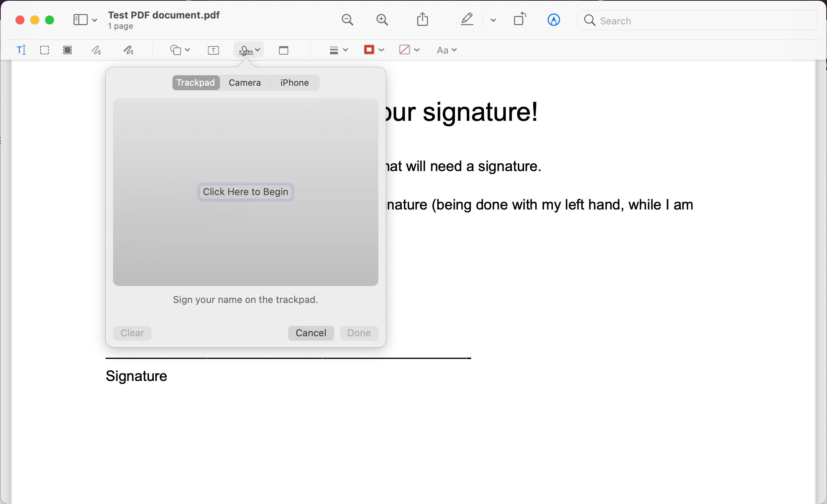Toggle the Markup toolbar
The image size is (827, 504).
click(554, 20)
